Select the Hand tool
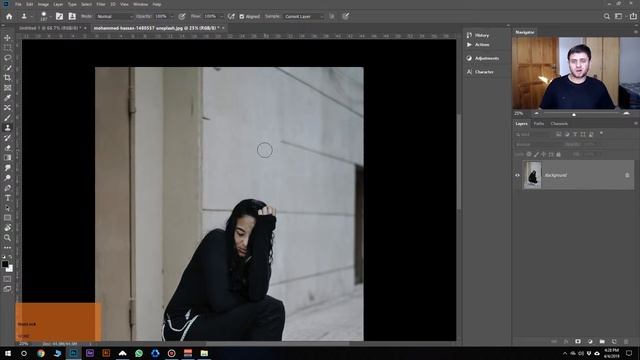 tap(7, 228)
